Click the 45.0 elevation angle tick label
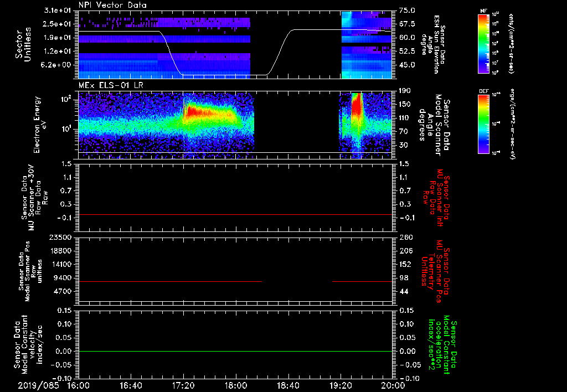Screen dimensions: 567x392 408,65
